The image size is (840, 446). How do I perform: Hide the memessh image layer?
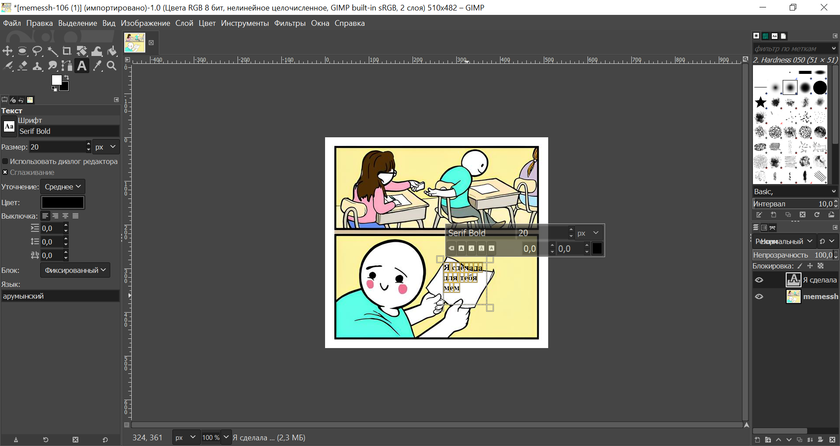759,297
